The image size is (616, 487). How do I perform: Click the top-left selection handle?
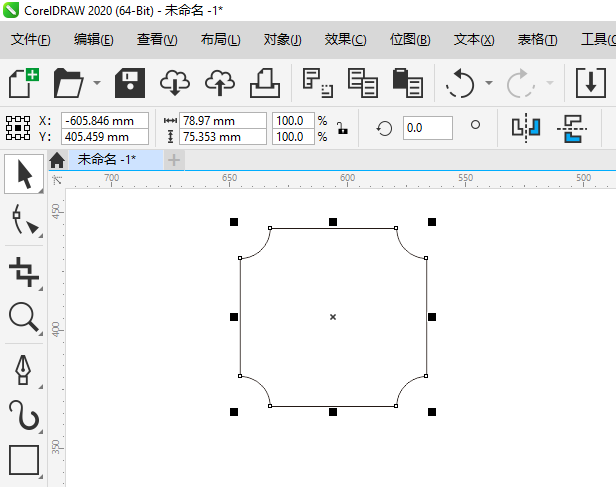234,222
